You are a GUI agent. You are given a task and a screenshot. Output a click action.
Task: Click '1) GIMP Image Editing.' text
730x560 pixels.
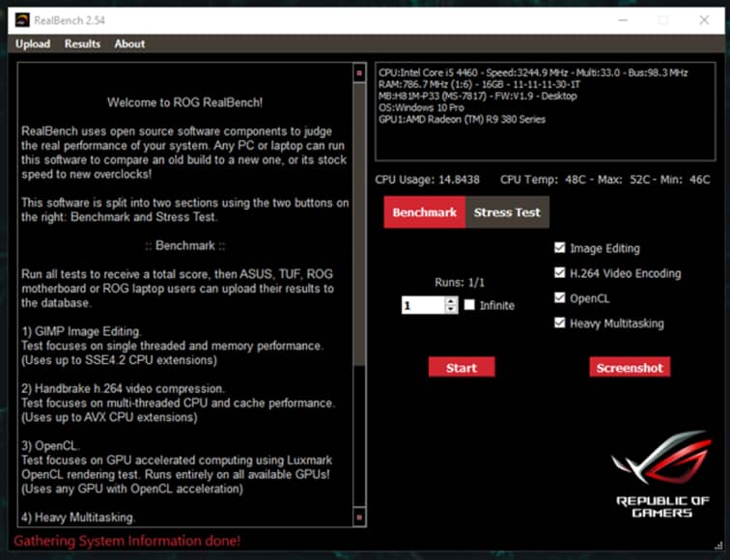81,331
